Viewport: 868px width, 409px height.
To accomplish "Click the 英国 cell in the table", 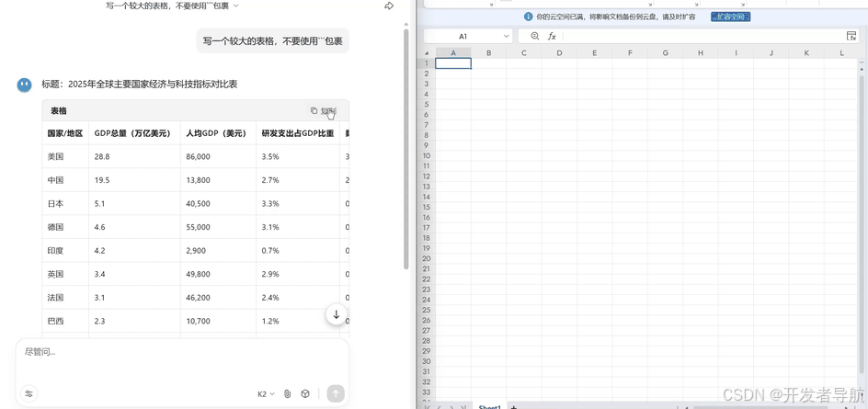I will pos(65,274).
